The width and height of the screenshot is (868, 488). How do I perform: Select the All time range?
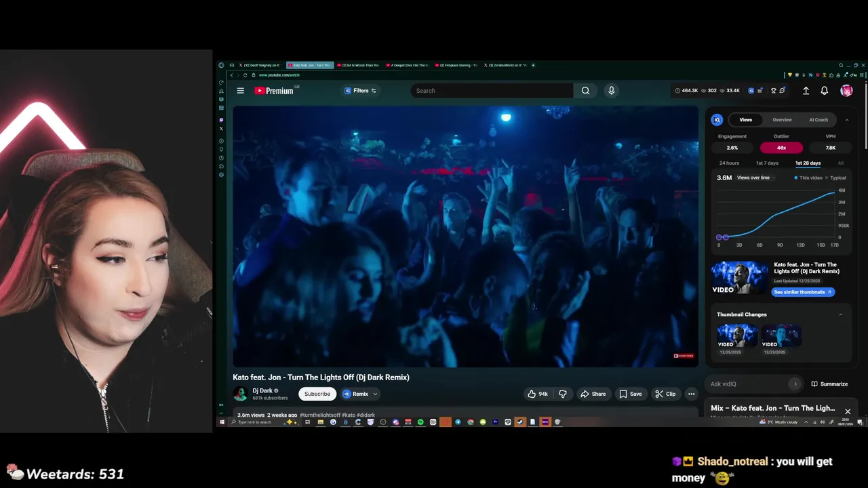click(x=841, y=163)
